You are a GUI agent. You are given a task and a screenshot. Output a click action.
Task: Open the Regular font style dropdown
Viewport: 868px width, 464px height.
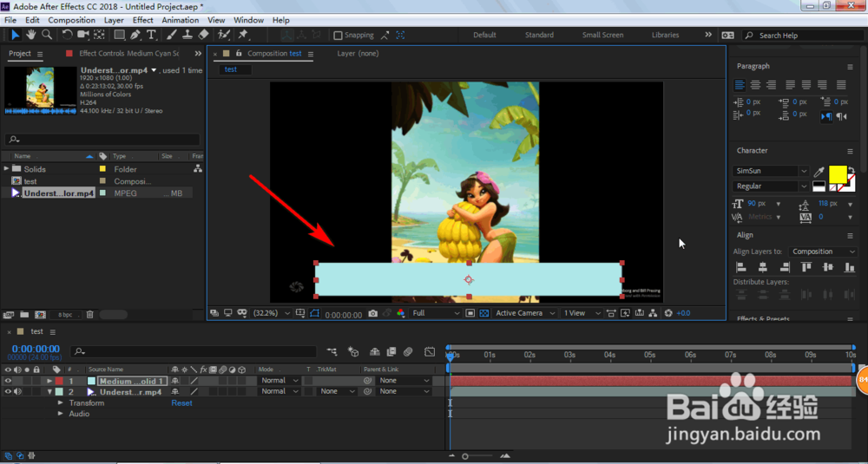click(x=771, y=186)
